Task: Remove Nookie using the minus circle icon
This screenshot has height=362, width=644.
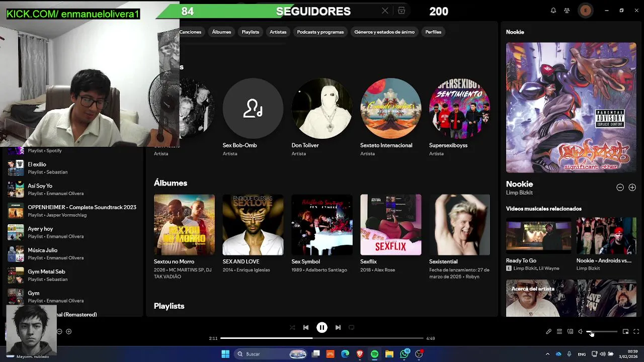Action: pyautogui.click(x=620, y=188)
